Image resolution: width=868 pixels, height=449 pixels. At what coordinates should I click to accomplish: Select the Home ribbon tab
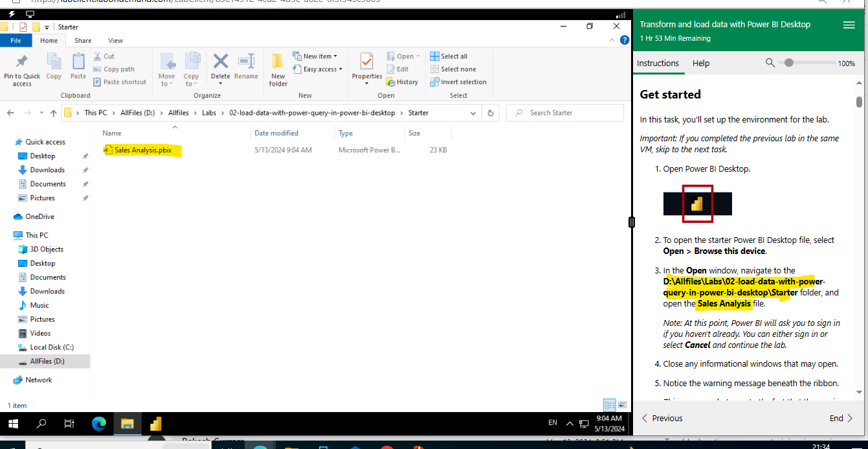click(49, 40)
